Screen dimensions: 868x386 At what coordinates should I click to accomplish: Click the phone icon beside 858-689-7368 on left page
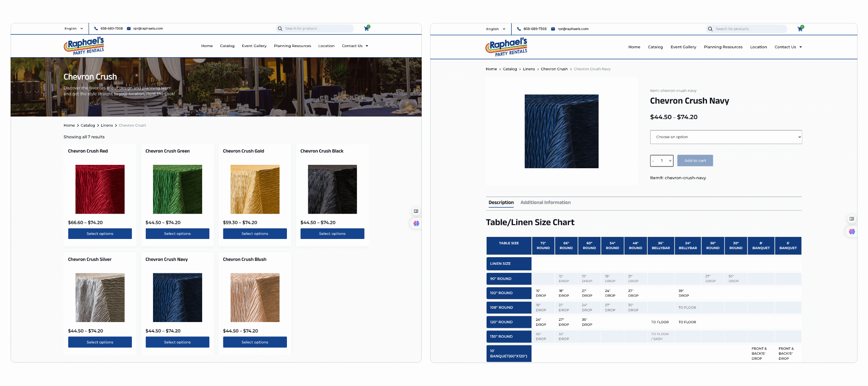(x=96, y=28)
